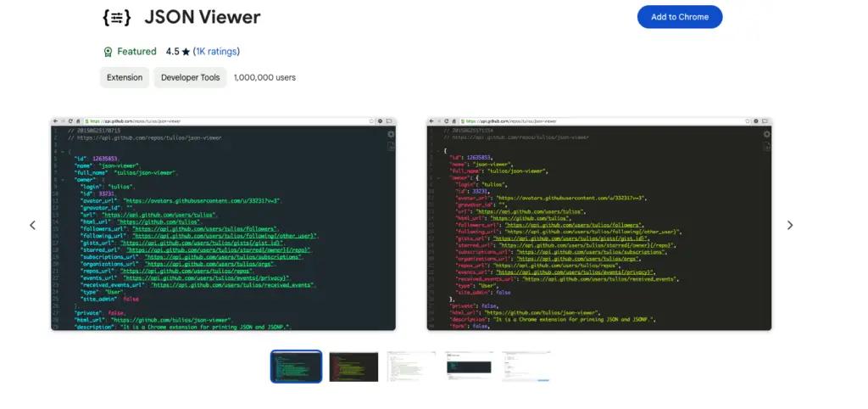868x409 pixels.
Task: Open the 1K ratings link
Action: [x=216, y=52]
